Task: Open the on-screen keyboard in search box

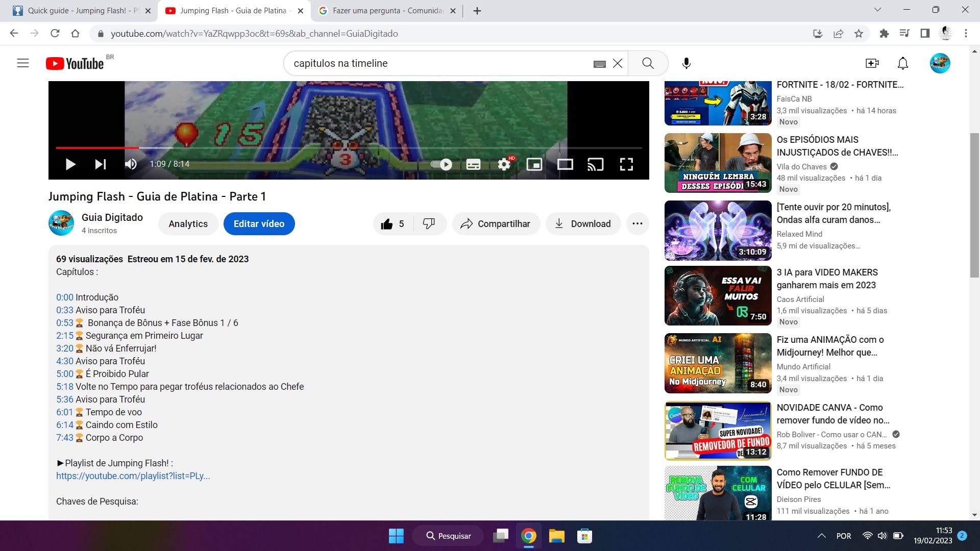Action: click(599, 64)
